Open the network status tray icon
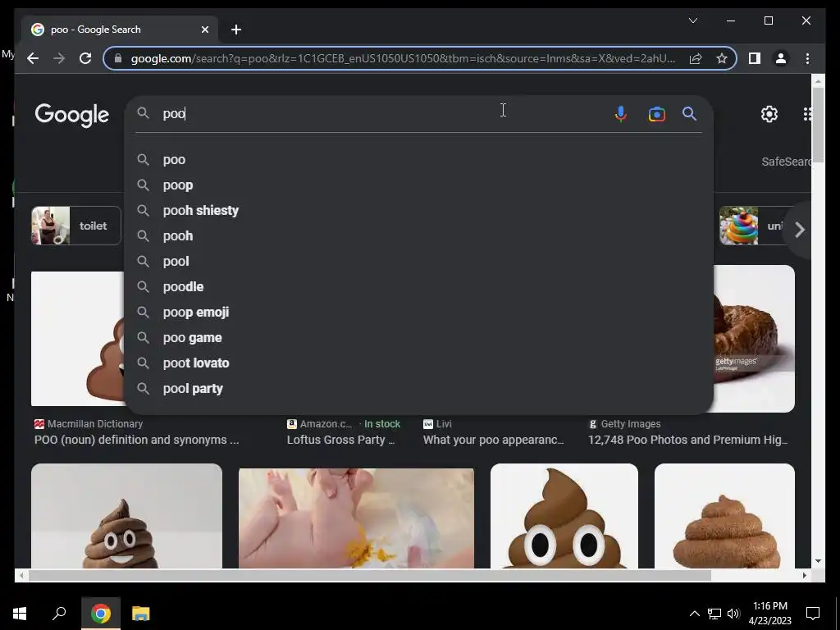840x630 pixels. pyautogui.click(x=714, y=614)
